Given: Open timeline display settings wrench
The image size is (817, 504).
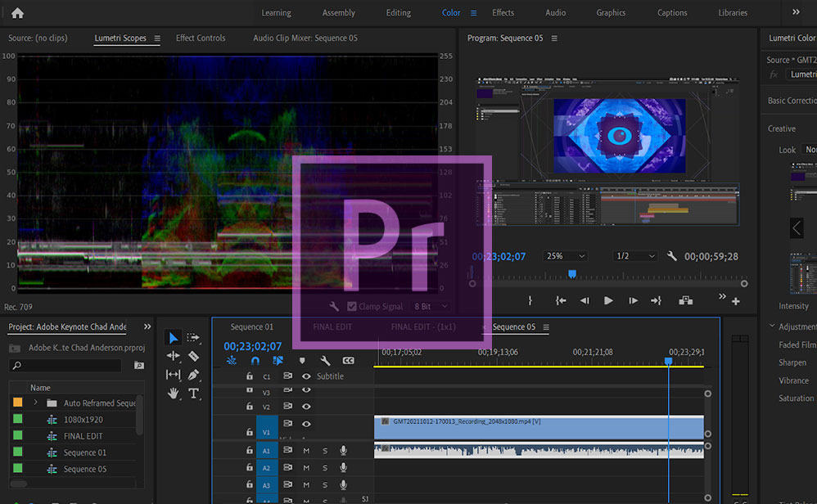Looking at the screenshot, I should pyautogui.click(x=325, y=361).
